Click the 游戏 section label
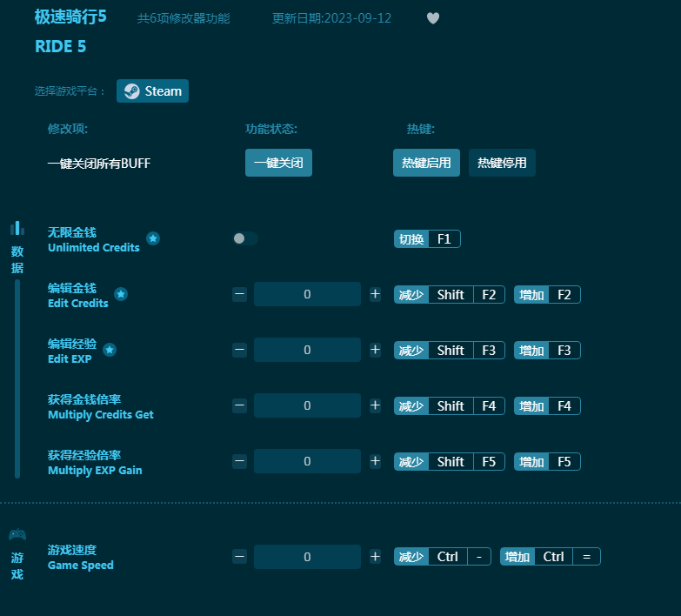 [17, 566]
